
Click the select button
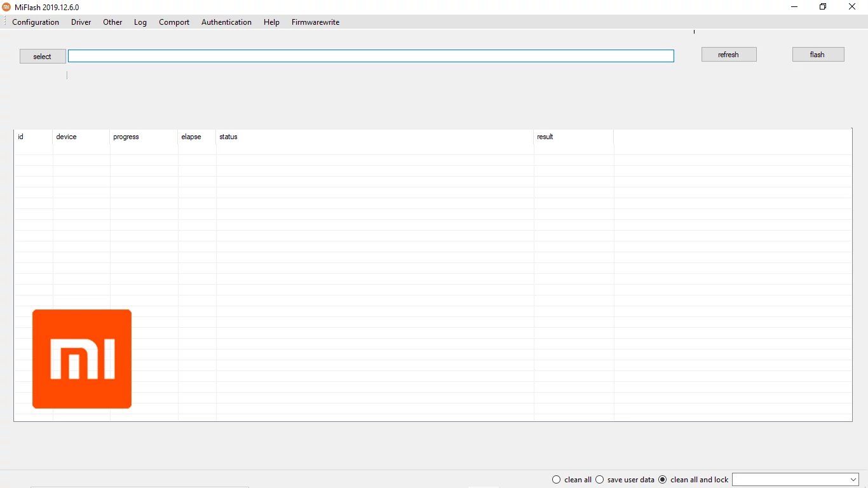43,57
